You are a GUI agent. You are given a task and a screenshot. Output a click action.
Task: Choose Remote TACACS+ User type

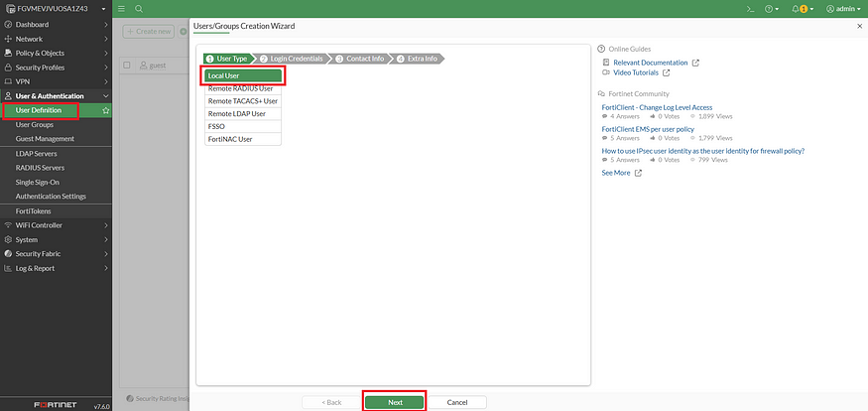243,101
